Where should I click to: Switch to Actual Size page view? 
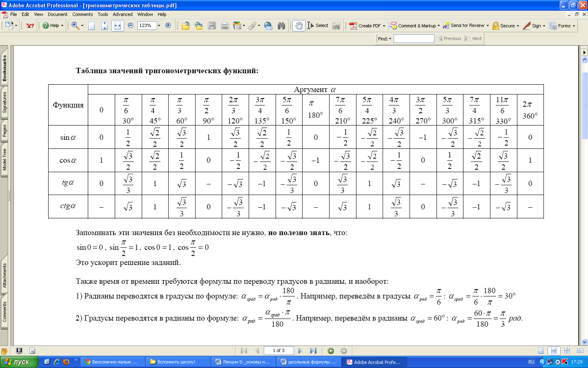91,25
